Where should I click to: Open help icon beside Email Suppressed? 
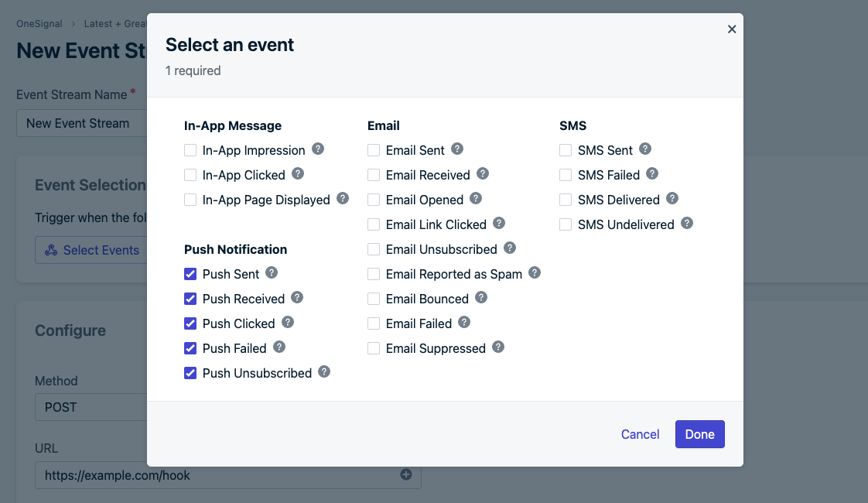[498, 347]
